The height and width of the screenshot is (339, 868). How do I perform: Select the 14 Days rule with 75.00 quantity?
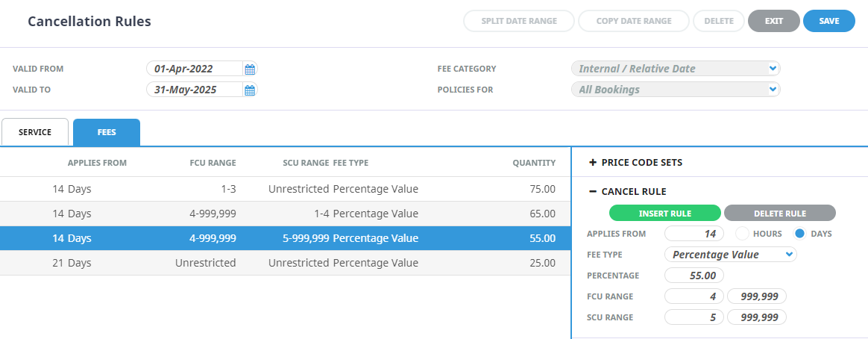pyautogui.click(x=283, y=189)
